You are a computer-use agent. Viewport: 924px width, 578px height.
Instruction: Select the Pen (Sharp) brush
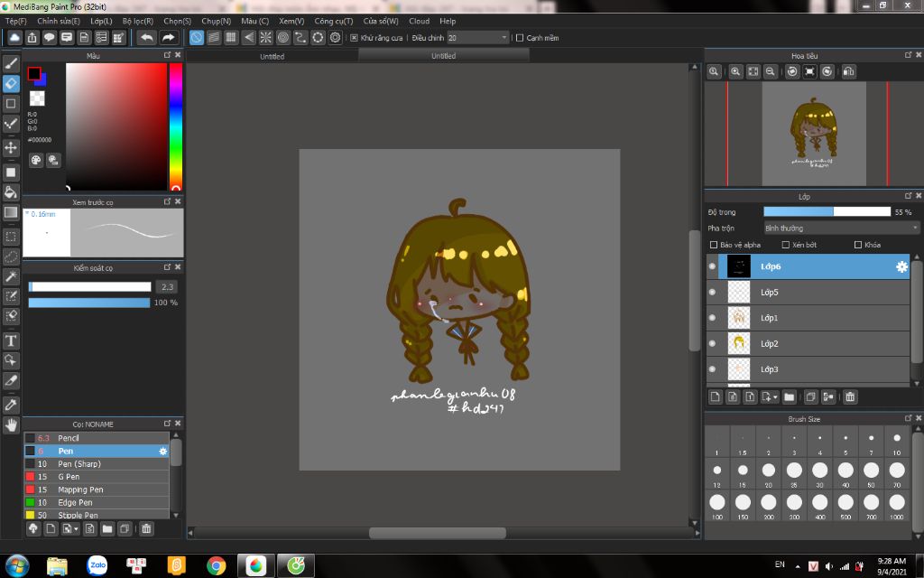point(97,464)
